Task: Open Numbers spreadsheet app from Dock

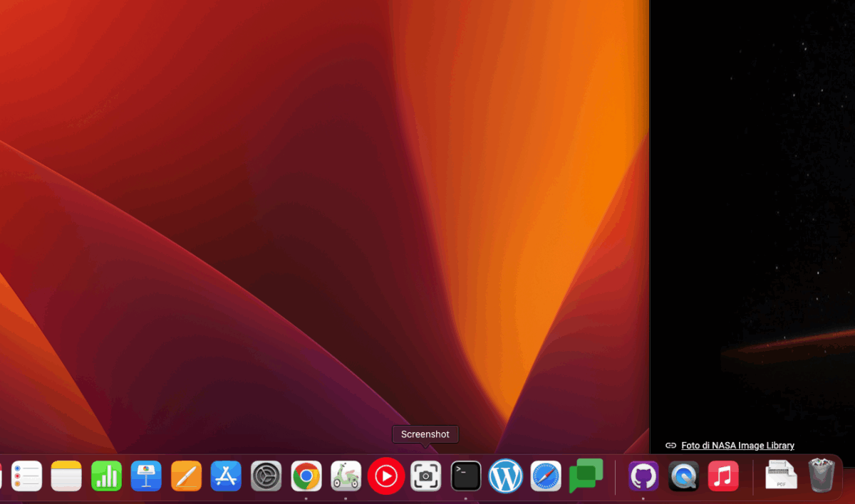Action: point(106,476)
